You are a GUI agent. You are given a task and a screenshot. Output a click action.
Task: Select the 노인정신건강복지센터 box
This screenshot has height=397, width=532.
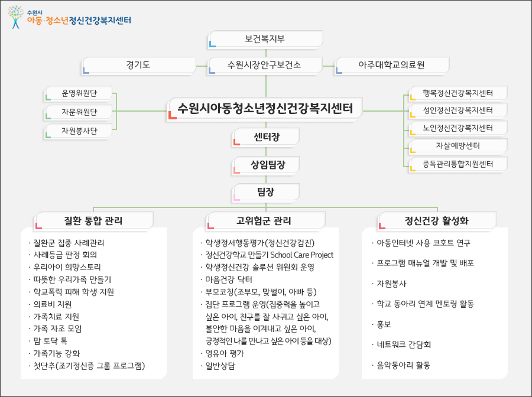click(458, 128)
